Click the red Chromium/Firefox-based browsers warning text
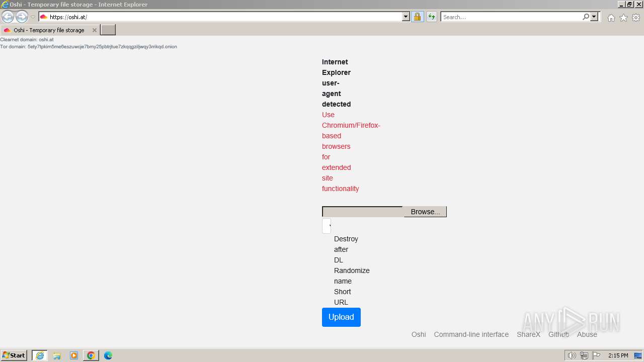Screen dimensions: 644x362 (351, 152)
